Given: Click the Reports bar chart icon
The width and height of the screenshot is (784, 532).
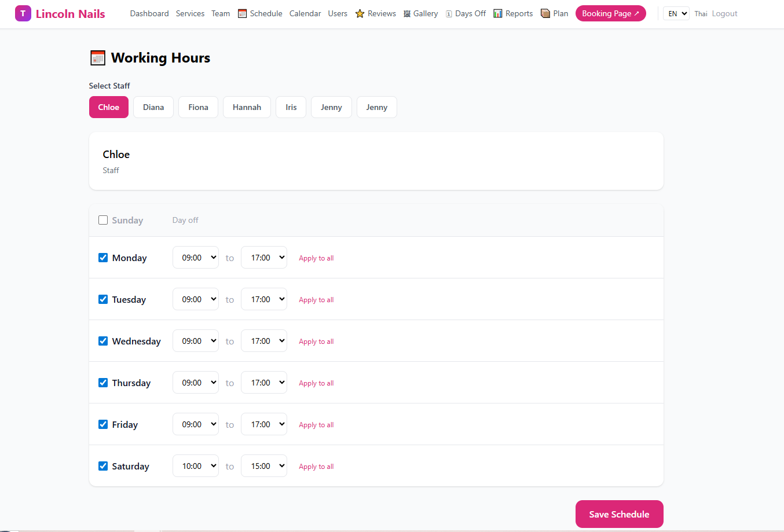Looking at the screenshot, I should point(498,13).
